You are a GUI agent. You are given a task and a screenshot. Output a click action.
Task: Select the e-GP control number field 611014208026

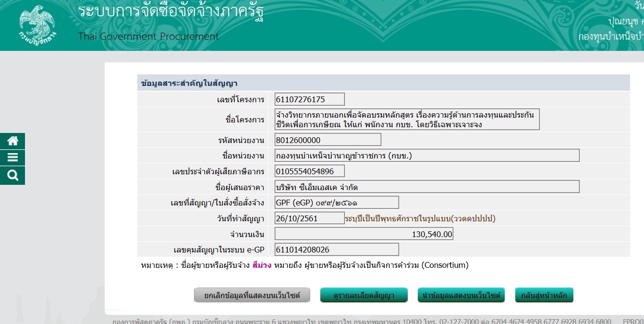[337, 250]
